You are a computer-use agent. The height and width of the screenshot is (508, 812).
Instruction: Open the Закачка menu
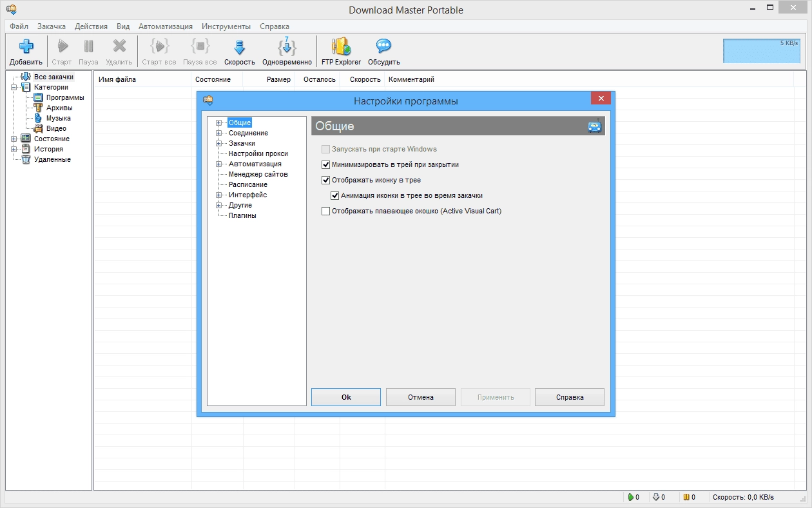[52, 26]
